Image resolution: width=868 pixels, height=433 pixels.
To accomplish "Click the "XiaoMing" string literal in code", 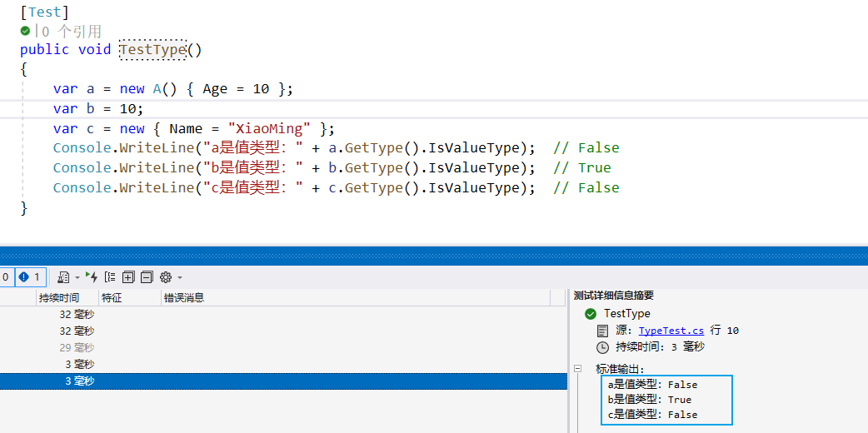I will pos(270,128).
